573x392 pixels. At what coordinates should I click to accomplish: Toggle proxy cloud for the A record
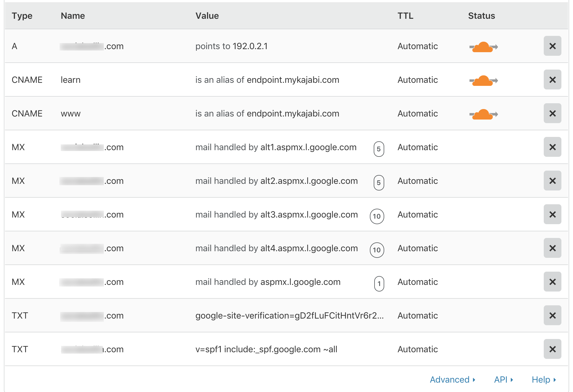tap(483, 47)
